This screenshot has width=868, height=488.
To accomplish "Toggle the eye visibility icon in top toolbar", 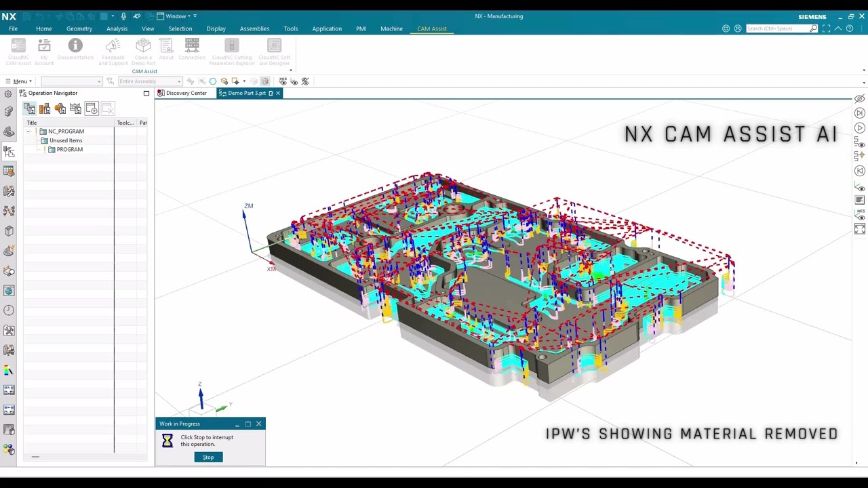I will coord(294,81).
